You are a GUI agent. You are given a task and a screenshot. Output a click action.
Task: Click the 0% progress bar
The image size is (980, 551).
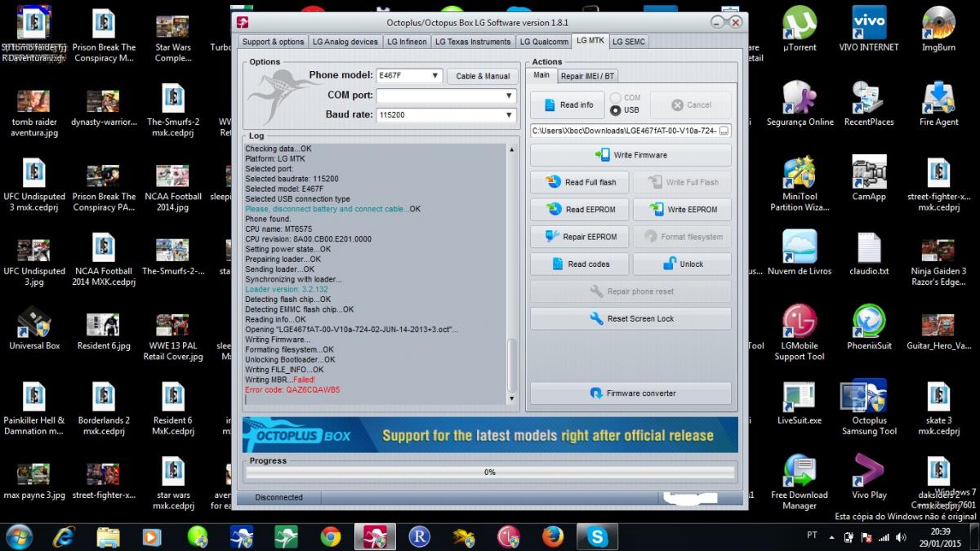click(x=490, y=473)
